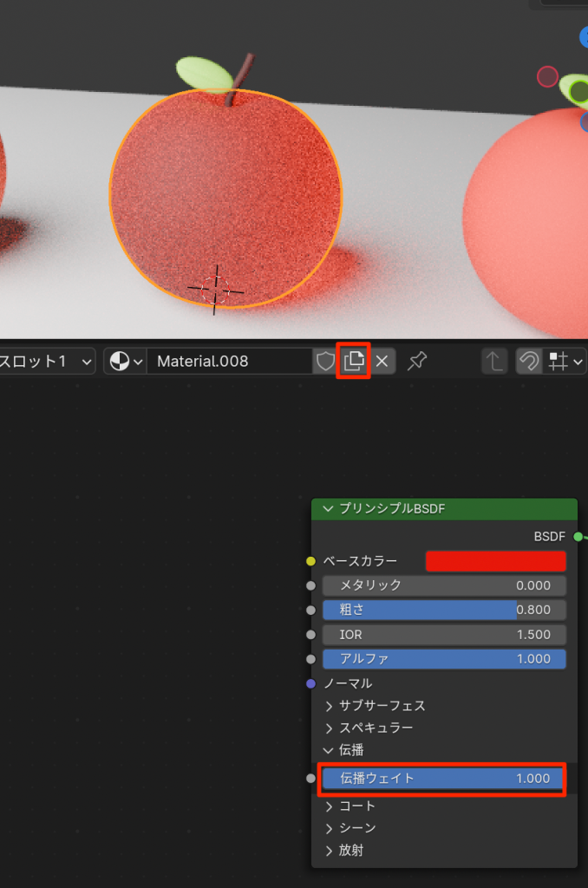Viewport: 588px width, 888px height.
Task: Click the Material.008 name field
Action: [x=229, y=362]
